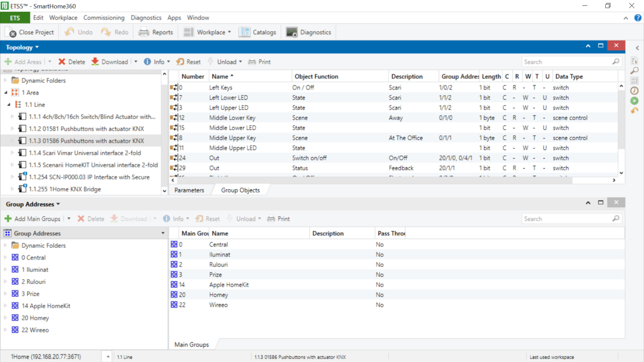Click the Help question mark icon
The image size is (644, 362).
point(638,18)
